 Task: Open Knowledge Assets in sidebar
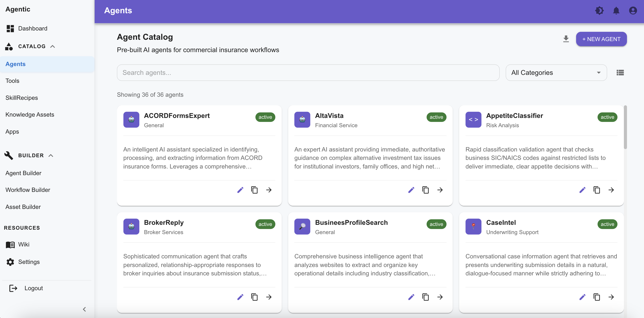click(x=30, y=115)
